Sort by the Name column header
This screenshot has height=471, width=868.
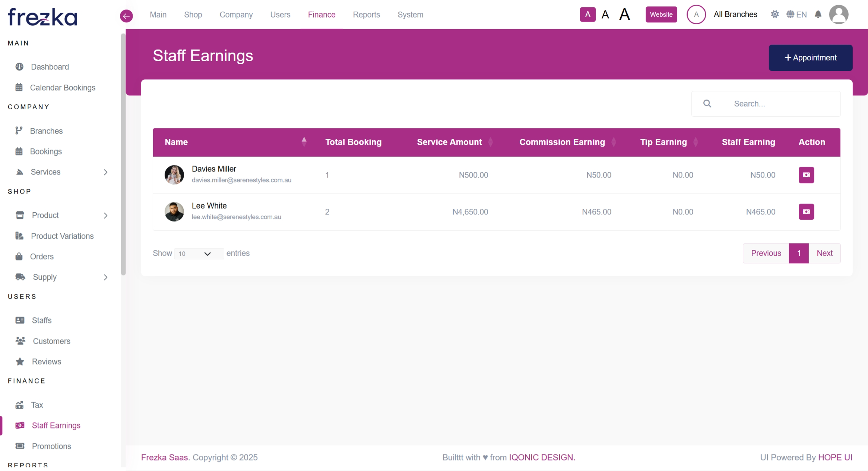point(176,142)
